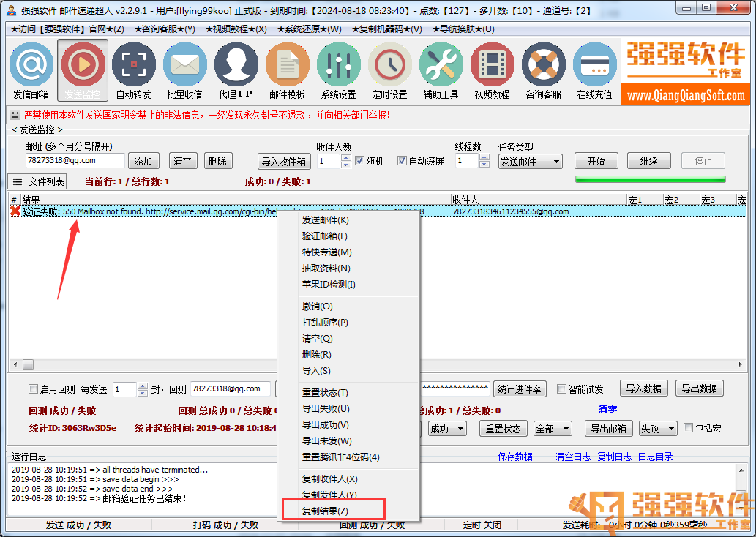The width and height of the screenshot is (756, 537).
Task: Click the 批量收信 envelope icon
Action: (x=184, y=70)
